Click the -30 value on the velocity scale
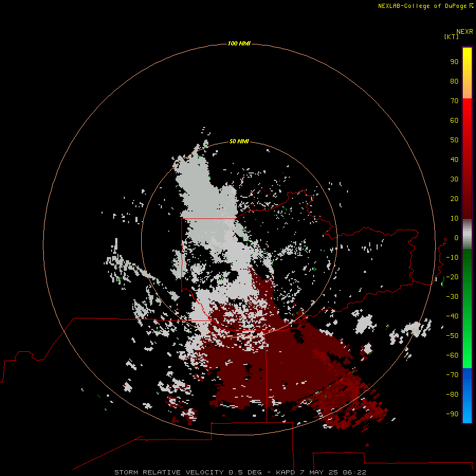Image resolution: width=476 pixels, height=476 pixels. (452, 297)
